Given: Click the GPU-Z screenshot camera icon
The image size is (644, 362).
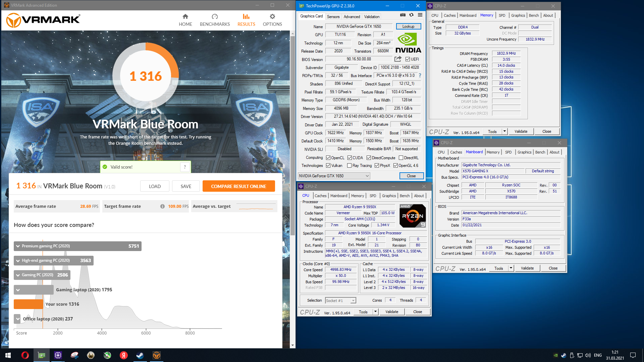Looking at the screenshot, I should [x=402, y=15].
